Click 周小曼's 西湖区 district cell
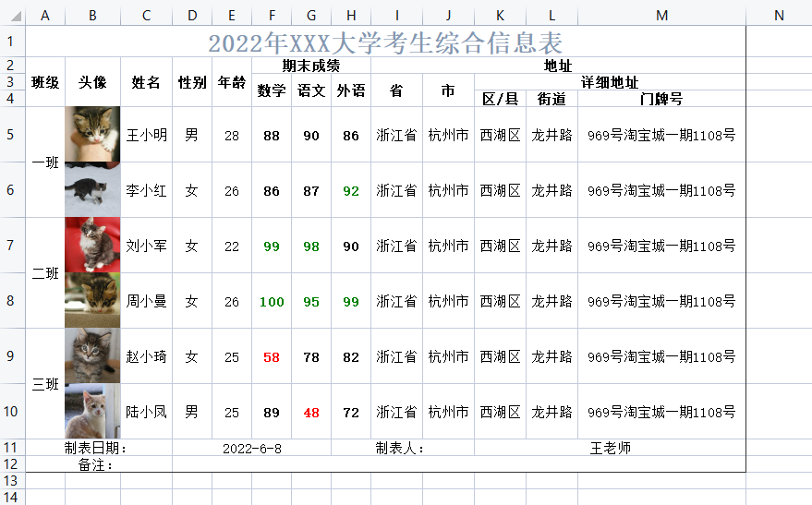812x505 pixels. 501,301
